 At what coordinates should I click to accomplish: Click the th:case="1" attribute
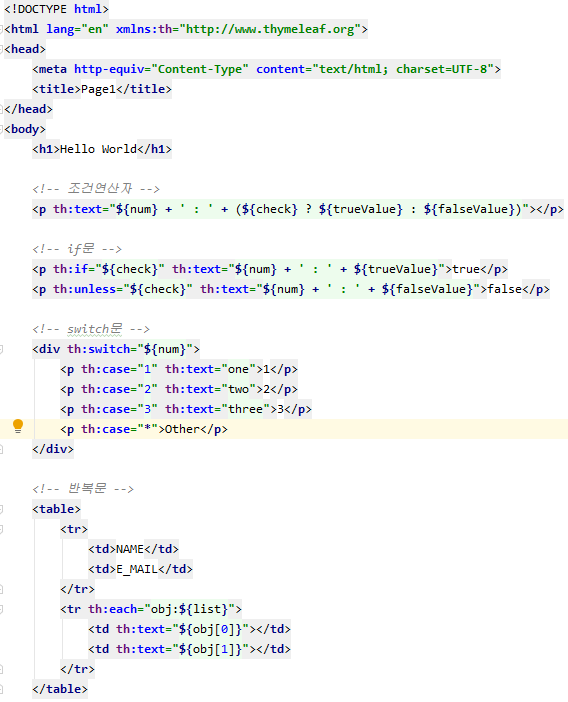point(119,369)
